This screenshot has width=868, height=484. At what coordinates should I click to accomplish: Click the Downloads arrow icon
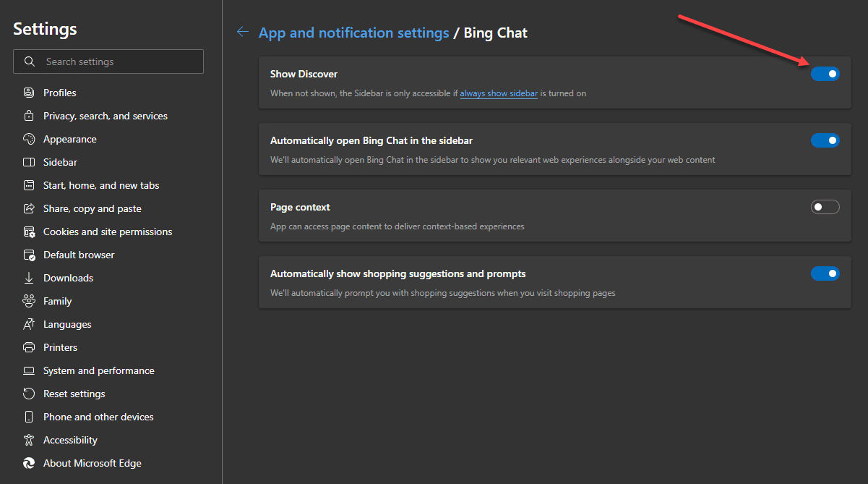click(x=29, y=278)
